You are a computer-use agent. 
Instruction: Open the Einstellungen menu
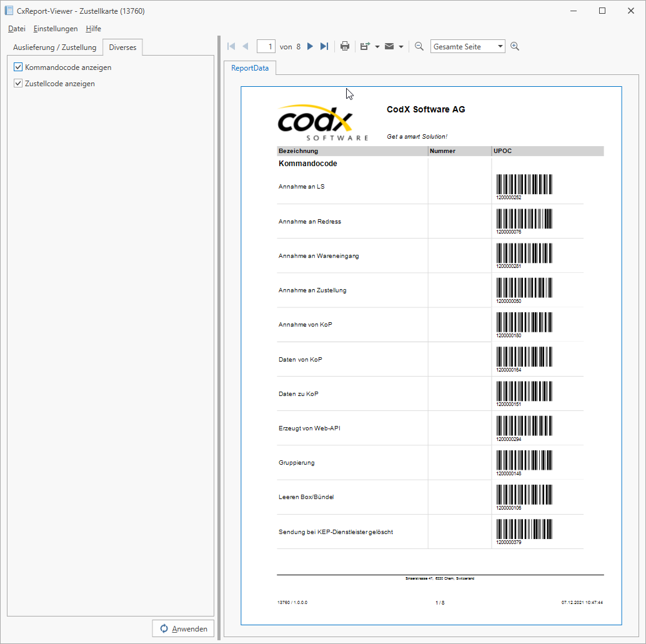click(56, 29)
